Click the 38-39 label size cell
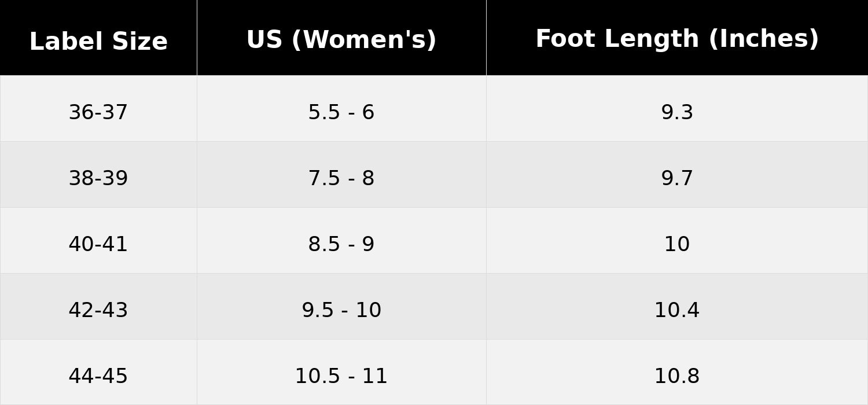The width and height of the screenshot is (868, 405). (x=98, y=178)
